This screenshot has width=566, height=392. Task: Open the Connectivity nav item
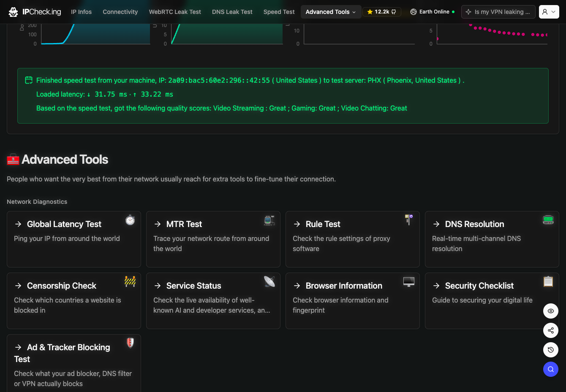pos(120,12)
